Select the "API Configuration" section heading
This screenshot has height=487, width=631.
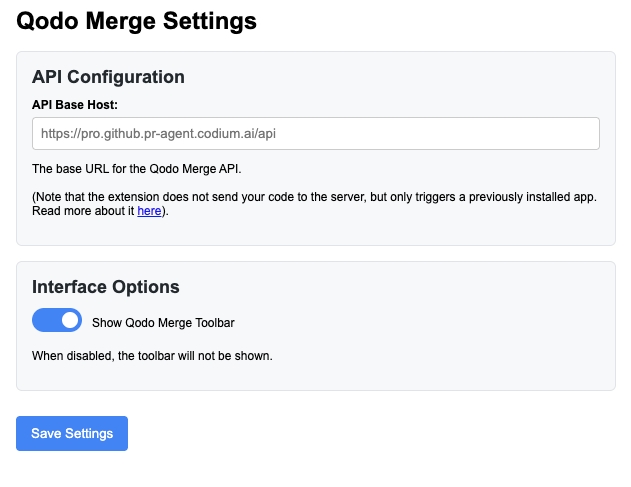108,77
